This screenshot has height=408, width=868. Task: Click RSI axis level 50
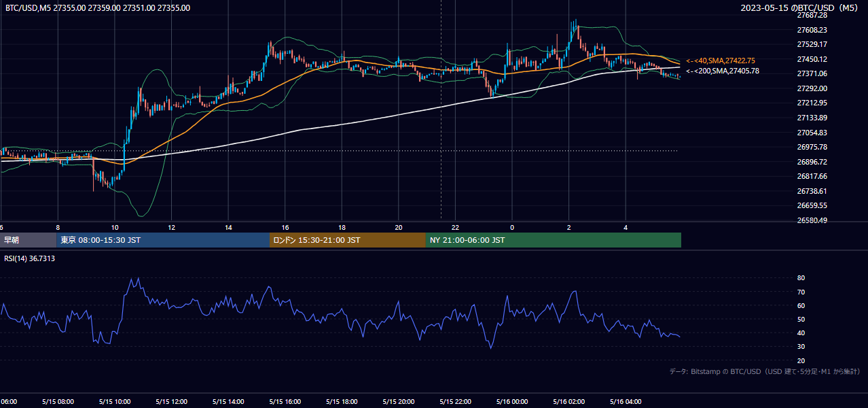pyautogui.click(x=801, y=319)
